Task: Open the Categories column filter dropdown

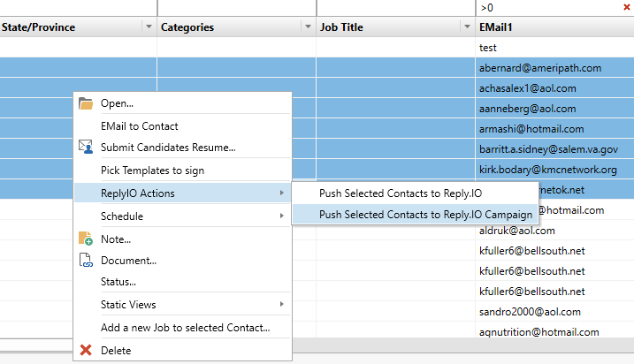Action: [308, 27]
